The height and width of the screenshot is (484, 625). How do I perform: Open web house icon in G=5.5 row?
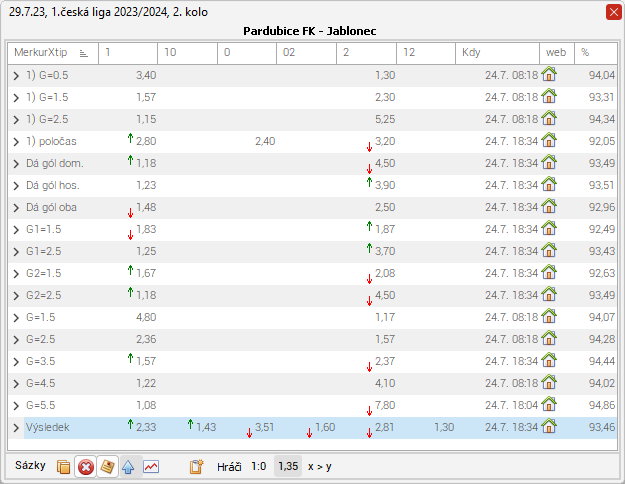coord(549,403)
